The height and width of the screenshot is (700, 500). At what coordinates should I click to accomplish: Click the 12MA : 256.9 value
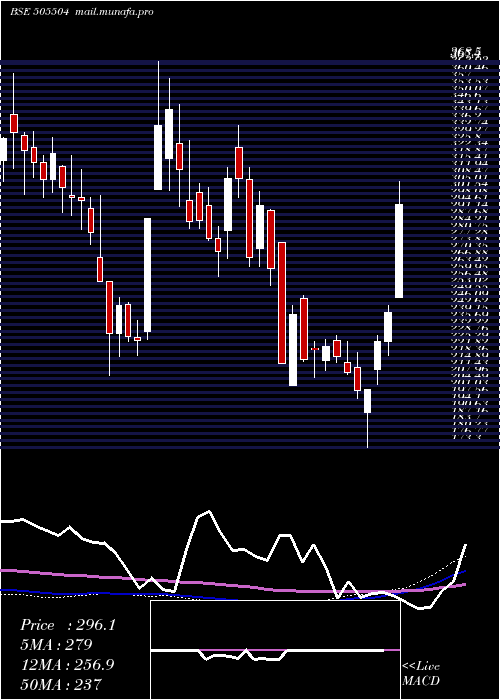click(x=68, y=665)
